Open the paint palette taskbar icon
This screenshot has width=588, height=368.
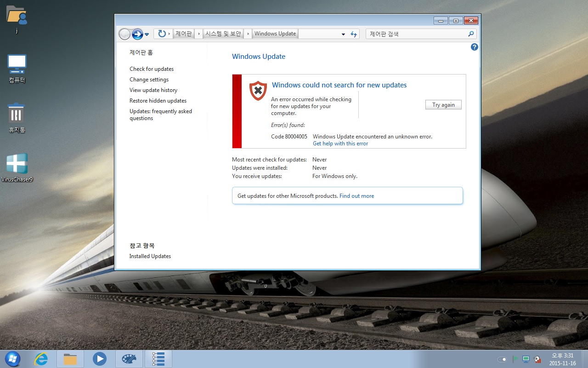coord(129,359)
